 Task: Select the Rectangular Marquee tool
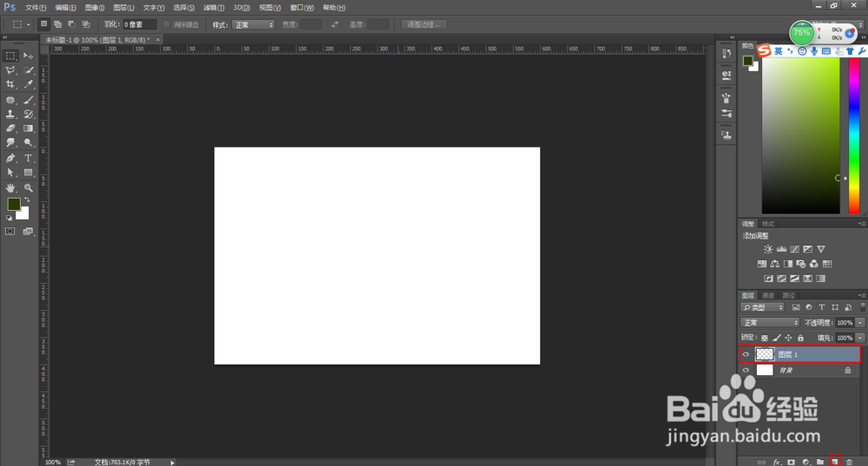coord(10,56)
